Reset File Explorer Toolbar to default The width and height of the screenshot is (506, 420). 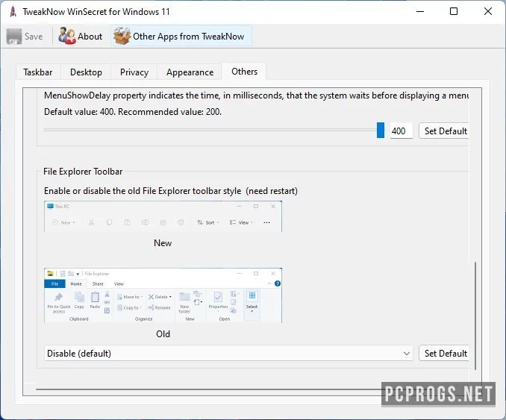pos(444,353)
